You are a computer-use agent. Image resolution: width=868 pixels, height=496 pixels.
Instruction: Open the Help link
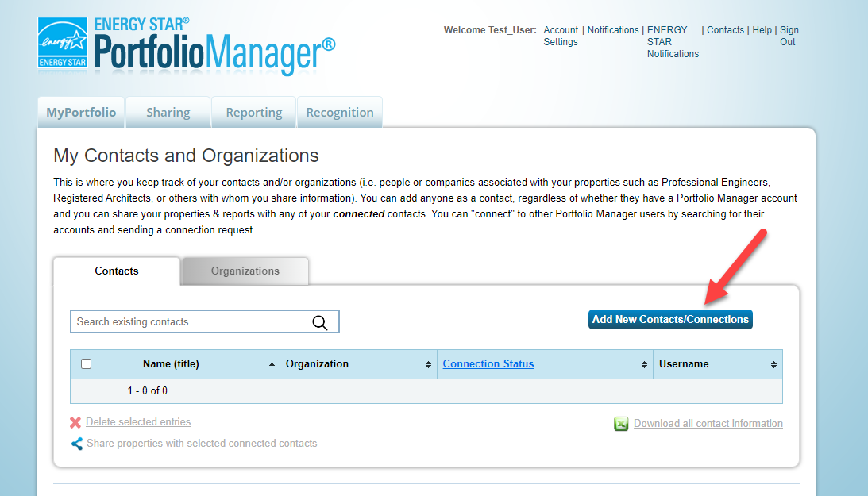[762, 30]
